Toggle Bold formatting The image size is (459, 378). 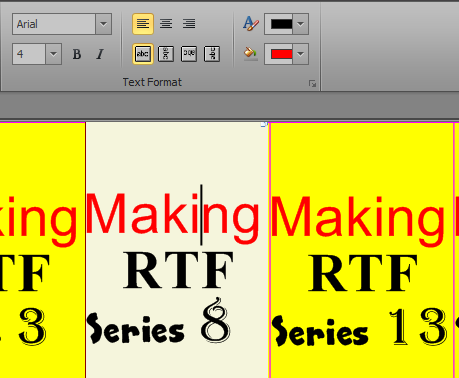[77, 54]
